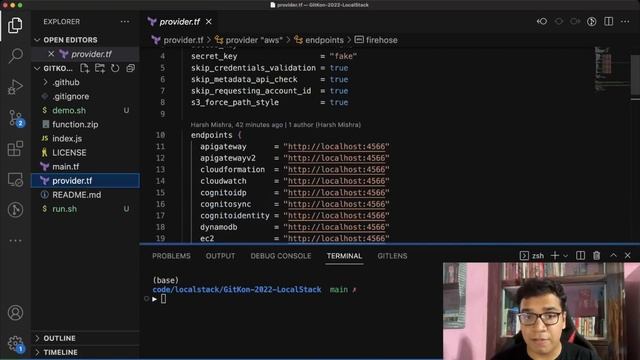Screen dimensions: 640x360
Task: Add a new terminal instance
Action: [x=554, y=256]
